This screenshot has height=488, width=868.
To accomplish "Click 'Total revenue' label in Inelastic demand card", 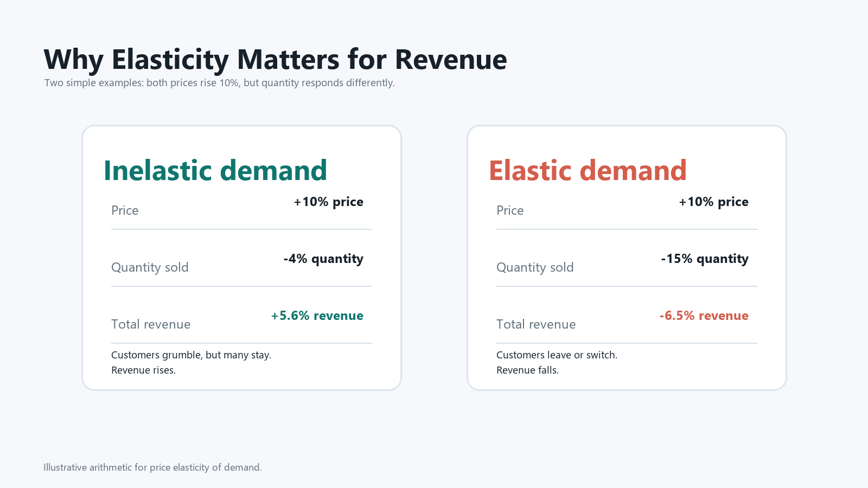I will pos(151,324).
